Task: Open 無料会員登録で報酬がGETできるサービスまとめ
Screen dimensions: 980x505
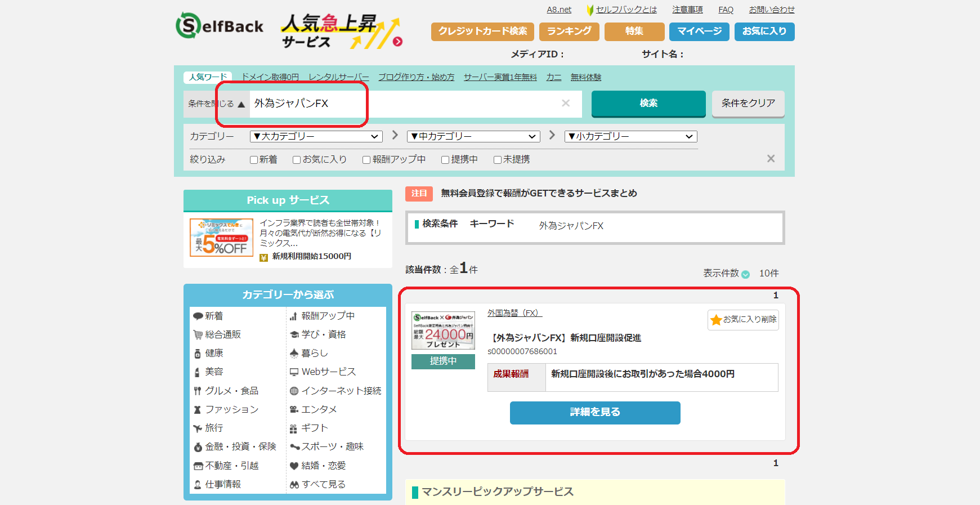Action: point(539,193)
